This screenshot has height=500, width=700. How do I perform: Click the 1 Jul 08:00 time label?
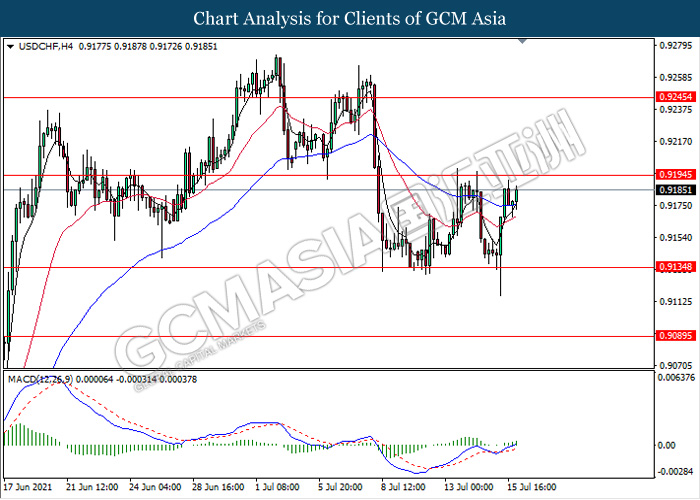click(277, 487)
